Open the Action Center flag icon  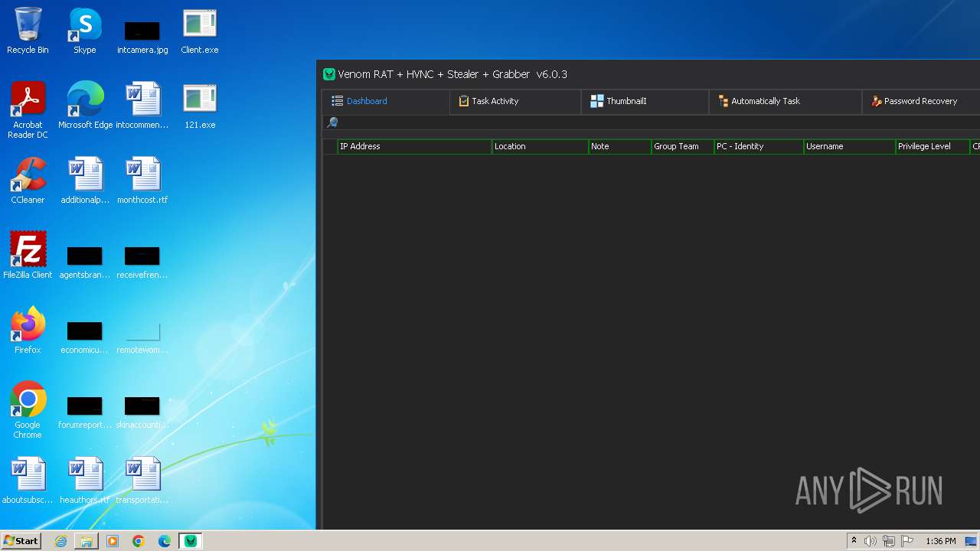click(907, 541)
